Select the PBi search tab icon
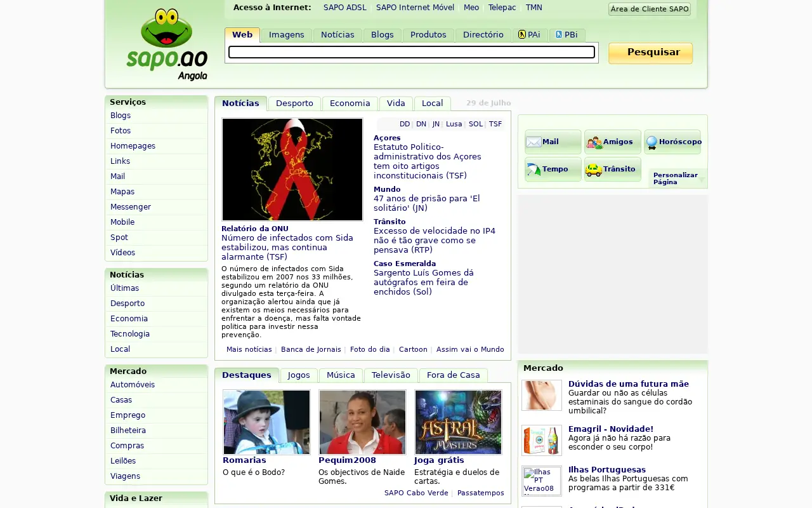The width and height of the screenshot is (812, 508). pos(559,34)
